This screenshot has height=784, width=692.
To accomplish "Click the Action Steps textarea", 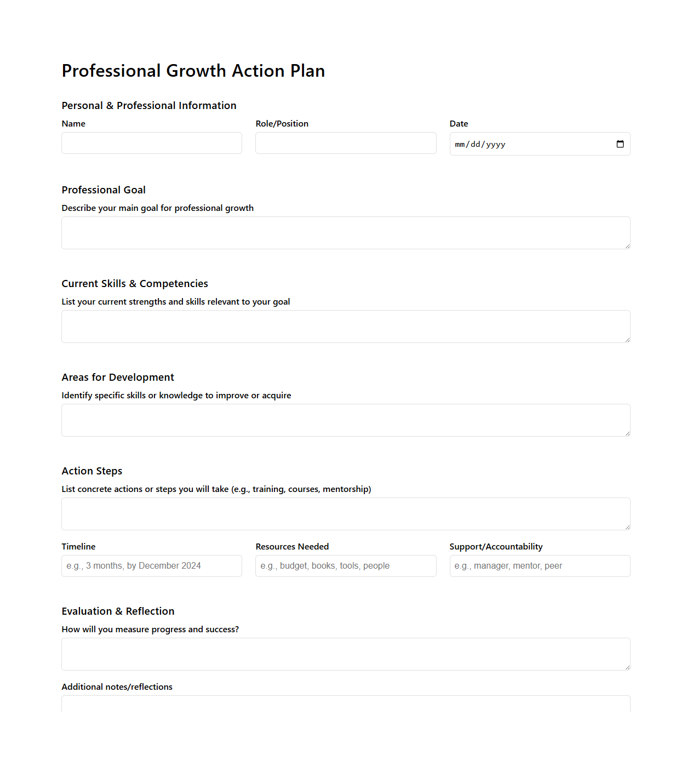I will point(345,513).
